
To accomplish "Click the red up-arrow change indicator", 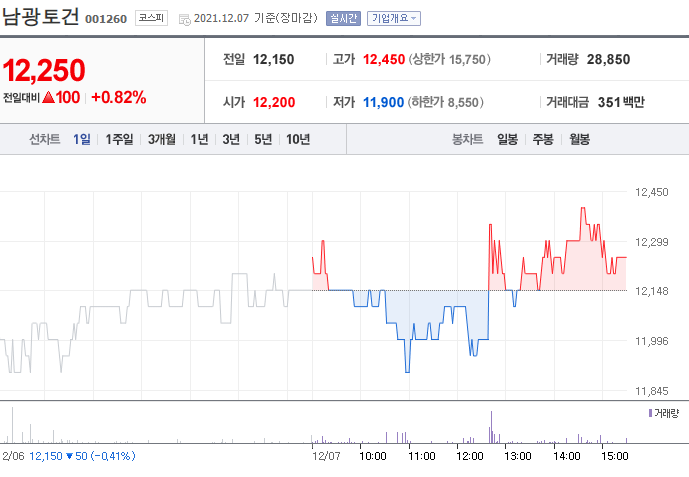I will point(48,97).
